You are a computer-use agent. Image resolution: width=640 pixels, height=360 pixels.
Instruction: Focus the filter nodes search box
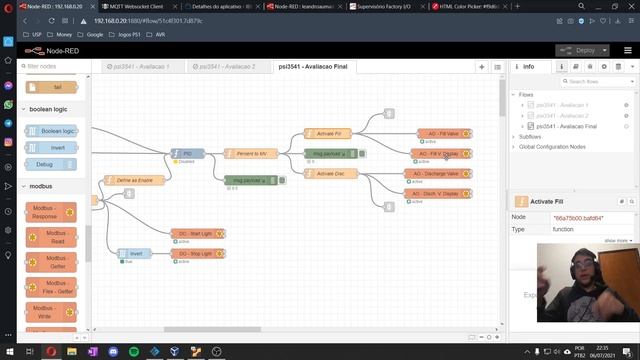(x=53, y=66)
